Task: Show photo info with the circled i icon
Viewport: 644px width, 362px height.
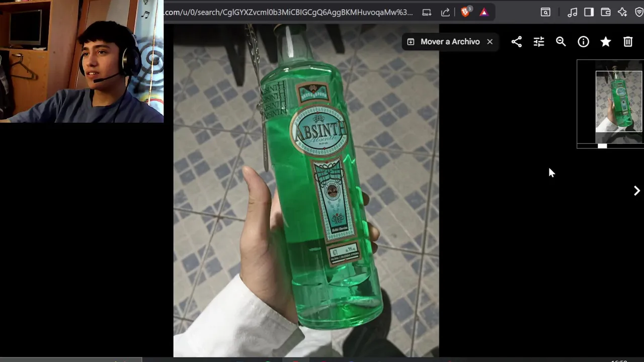Action: click(x=583, y=42)
